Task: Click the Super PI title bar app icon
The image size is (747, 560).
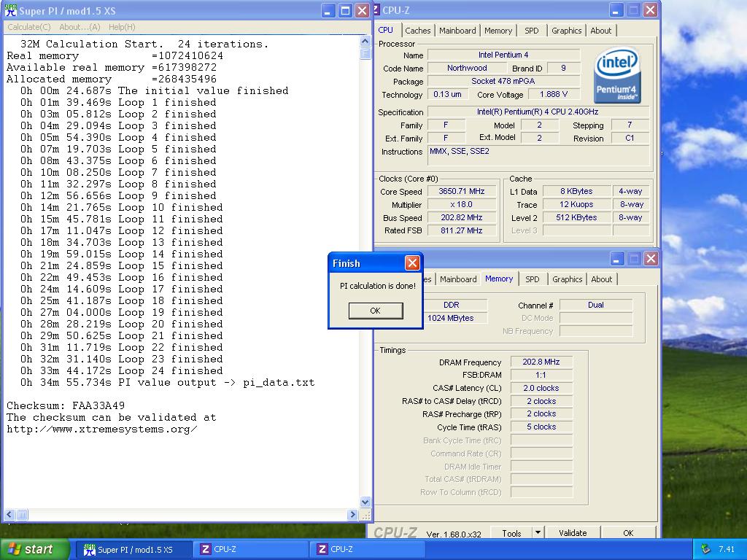Action: (10, 10)
